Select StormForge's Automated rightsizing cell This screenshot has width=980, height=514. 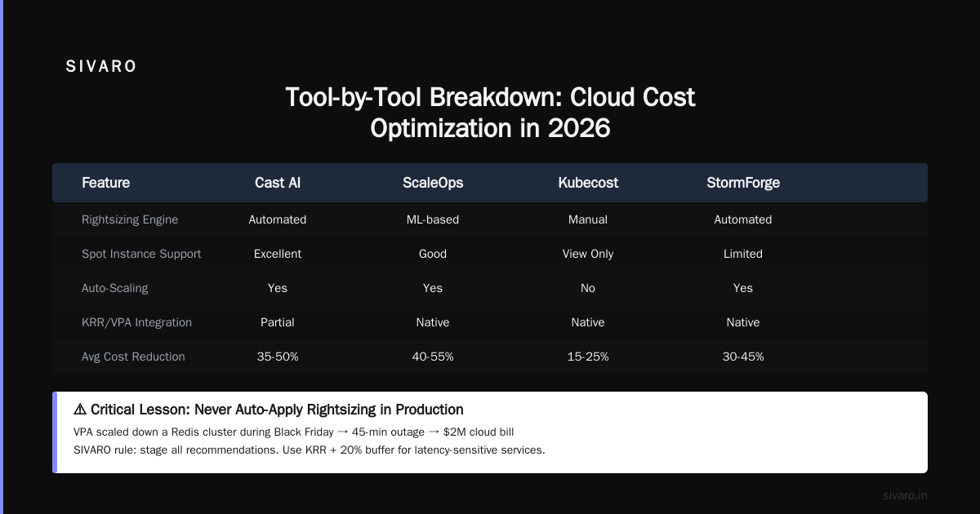743,219
